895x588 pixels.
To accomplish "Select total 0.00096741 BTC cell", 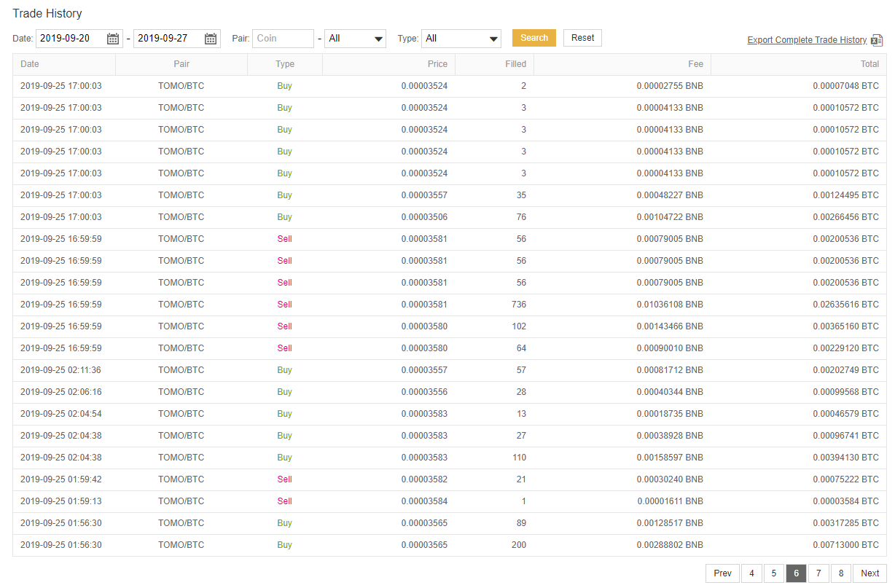I will pos(845,436).
